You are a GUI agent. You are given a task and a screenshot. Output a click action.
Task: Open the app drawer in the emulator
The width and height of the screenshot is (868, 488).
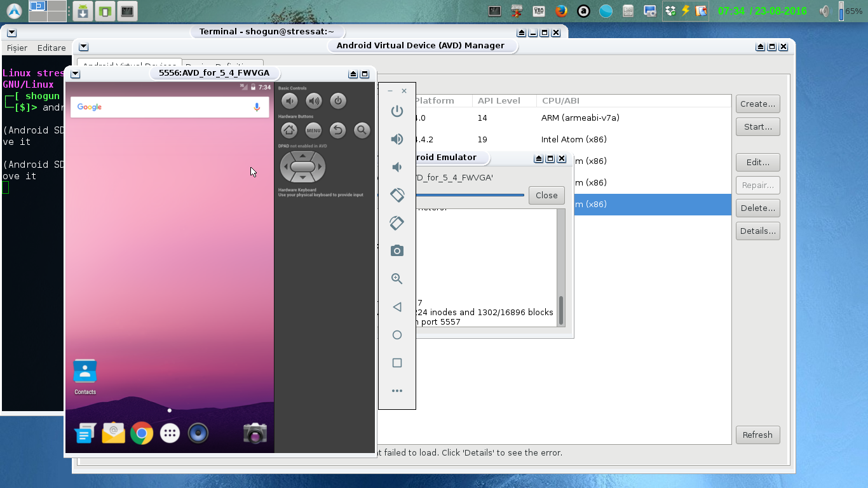click(169, 433)
